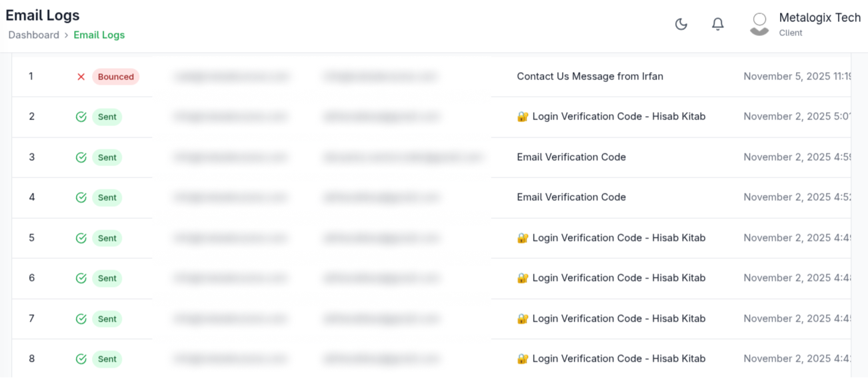Click the Sent badge in row 3
This screenshot has width=868, height=391.
click(107, 157)
